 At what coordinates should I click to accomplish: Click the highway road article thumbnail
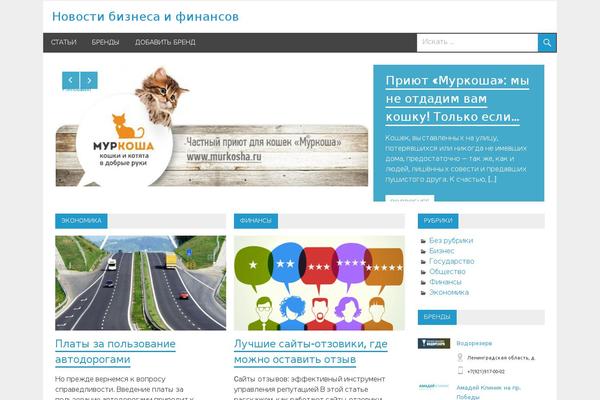click(140, 283)
